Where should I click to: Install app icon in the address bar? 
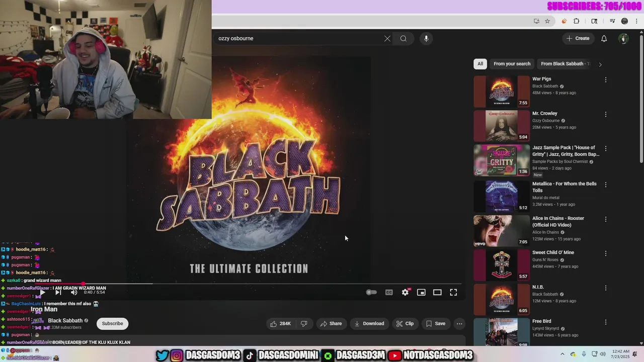pos(536,21)
